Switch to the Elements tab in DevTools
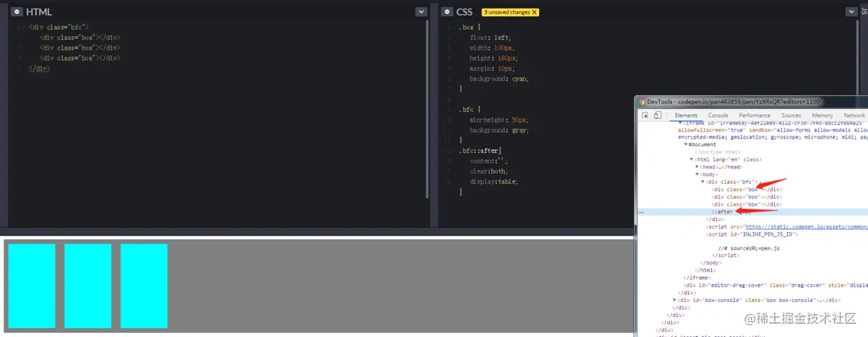The height and width of the screenshot is (337, 868). click(x=686, y=115)
